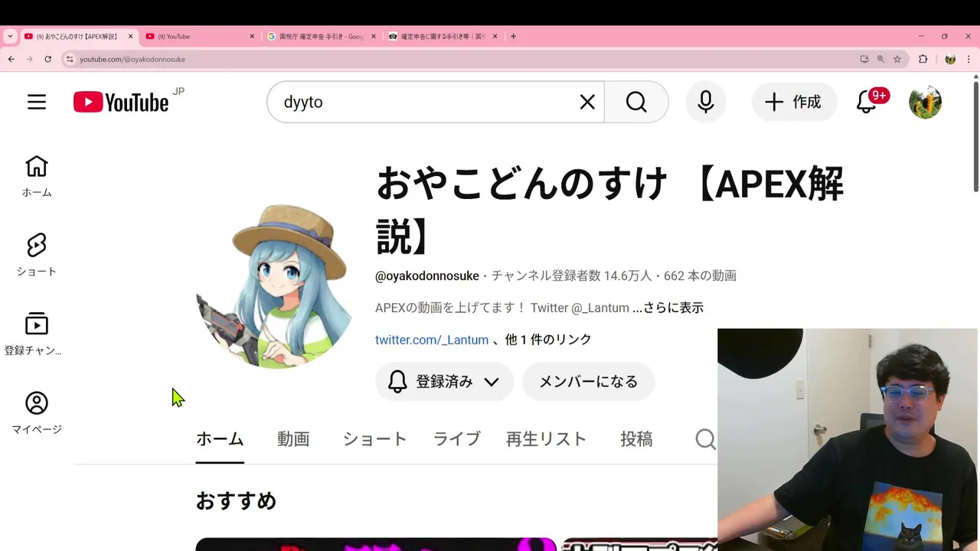Screen dimensions: 980x551
Task: Open the install/cast icon in address bar
Action: (x=864, y=59)
